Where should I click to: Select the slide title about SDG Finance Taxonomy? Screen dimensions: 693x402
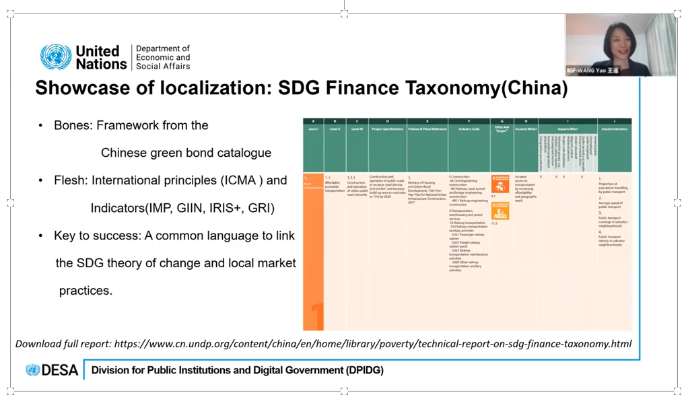pyautogui.click(x=301, y=88)
